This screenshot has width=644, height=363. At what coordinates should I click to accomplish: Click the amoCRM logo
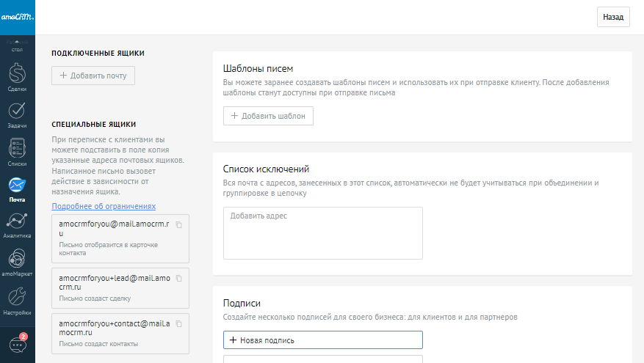17,16
